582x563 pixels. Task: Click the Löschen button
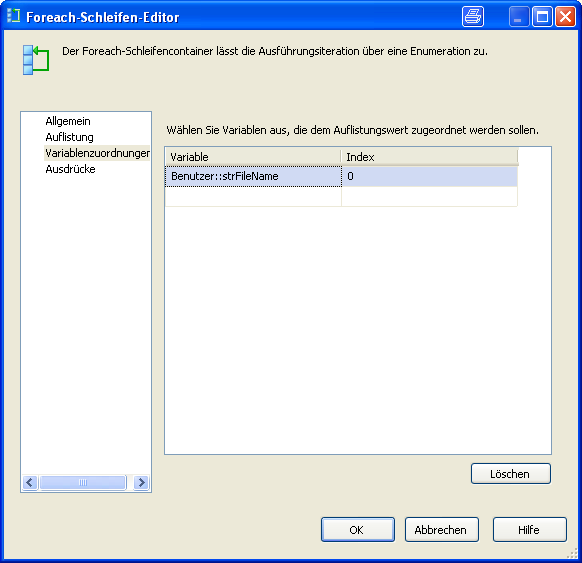511,474
